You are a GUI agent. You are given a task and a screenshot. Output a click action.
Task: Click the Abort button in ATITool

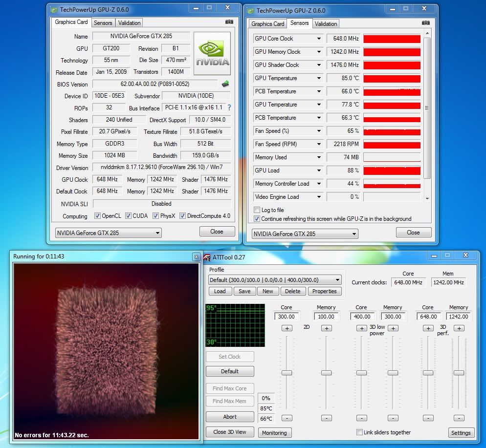[x=230, y=417]
